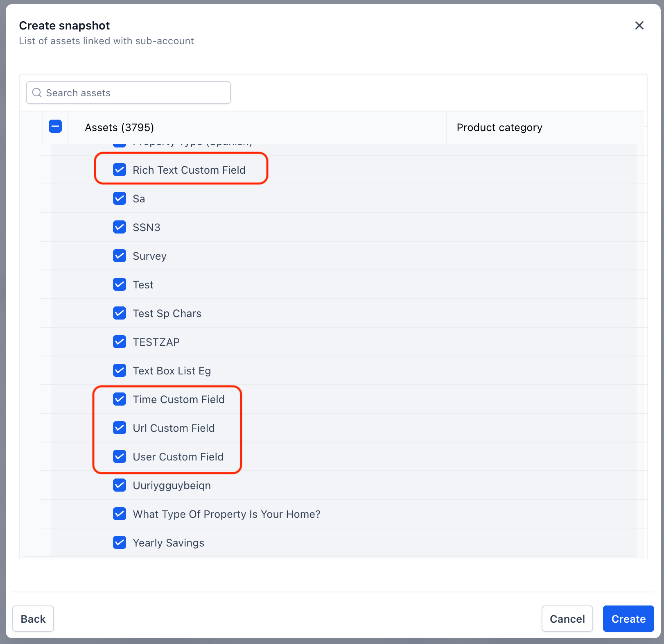Uncheck the Test Sp Chars checkbox
This screenshot has height=644, width=664.
(x=120, y=313)
